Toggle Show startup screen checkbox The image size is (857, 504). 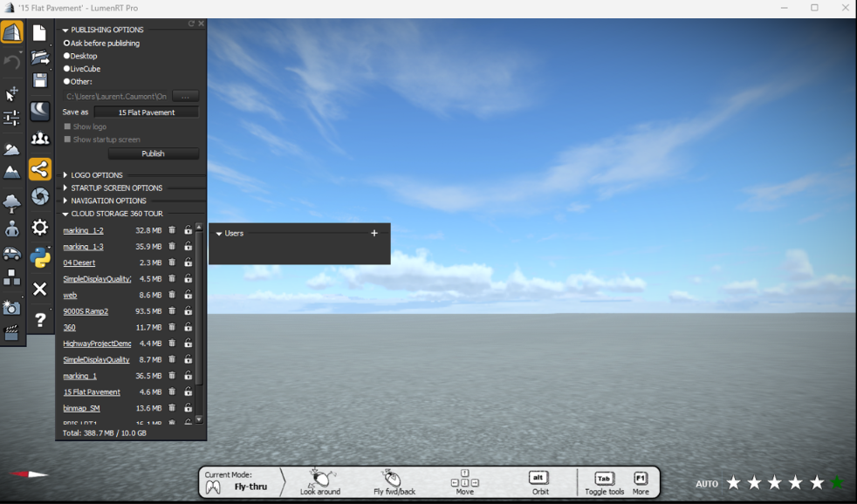[x=67, y=140]
